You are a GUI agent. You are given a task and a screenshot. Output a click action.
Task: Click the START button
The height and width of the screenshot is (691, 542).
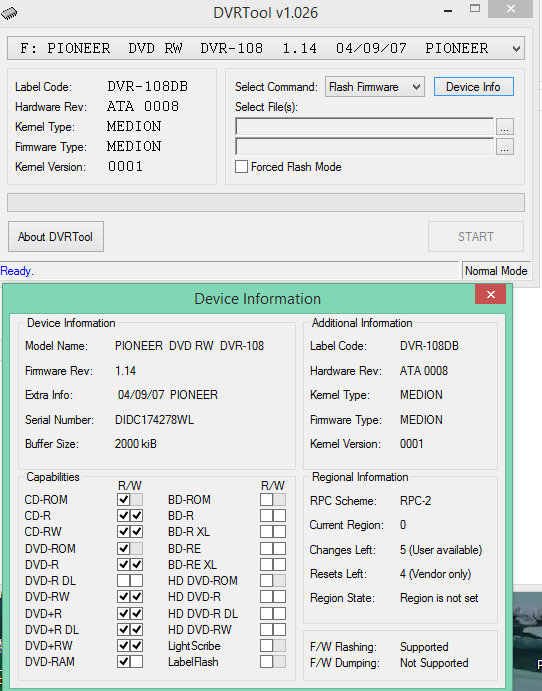476,237
